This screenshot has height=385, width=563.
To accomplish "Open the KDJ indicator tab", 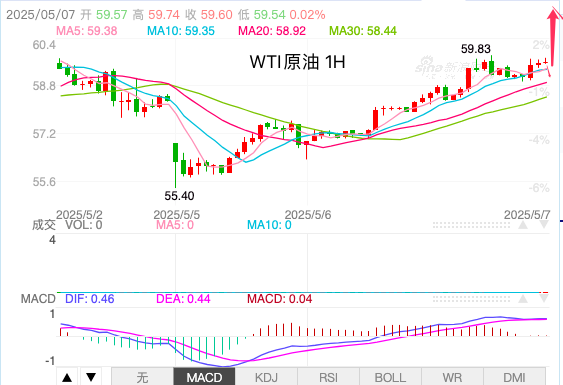I will 266,377.
